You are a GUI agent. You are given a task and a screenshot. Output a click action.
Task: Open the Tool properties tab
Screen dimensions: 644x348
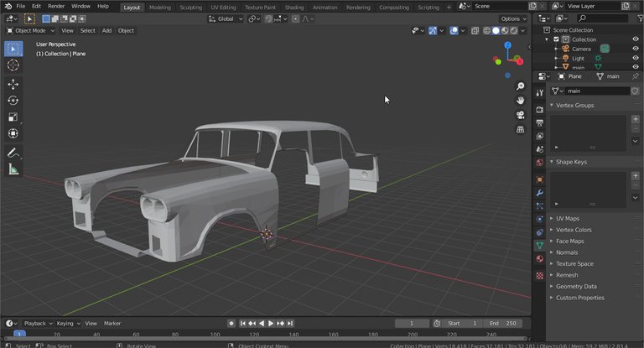(x=540, y=93)
